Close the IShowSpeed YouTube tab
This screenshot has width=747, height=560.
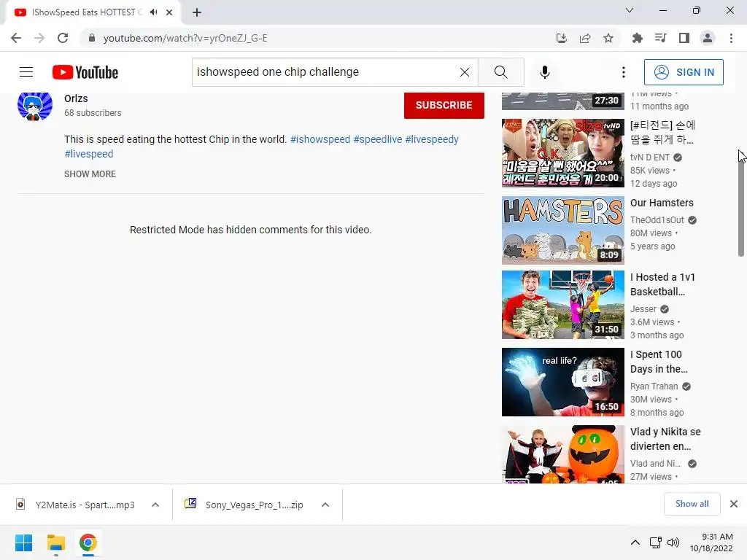(x=169, y=12)
